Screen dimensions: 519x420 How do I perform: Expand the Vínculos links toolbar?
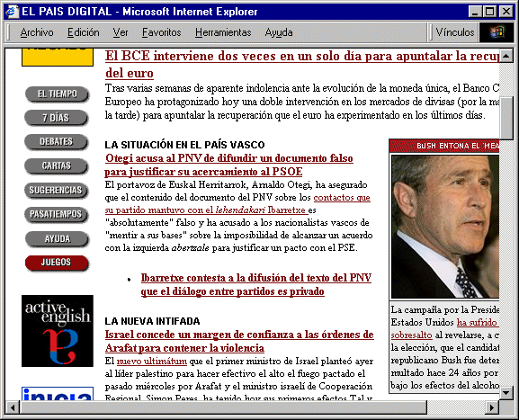pos(455,32)
